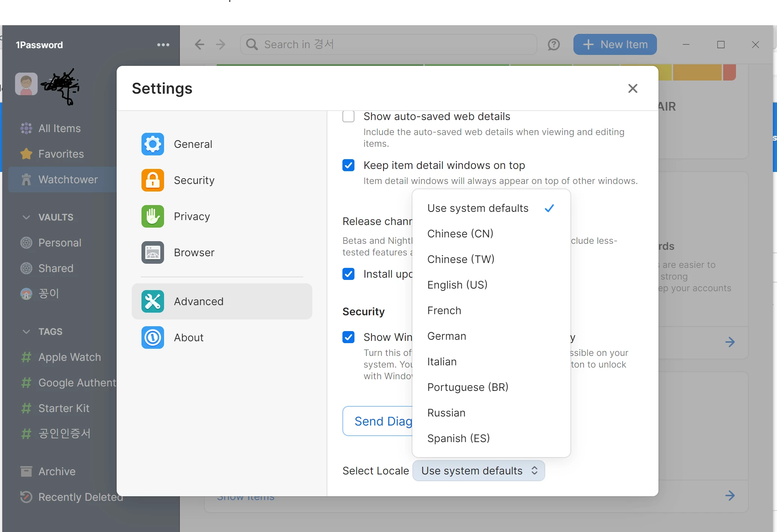Click the Google Authenticator tag hash icon
Screen dimensions: 777x532
click(26, 383)
